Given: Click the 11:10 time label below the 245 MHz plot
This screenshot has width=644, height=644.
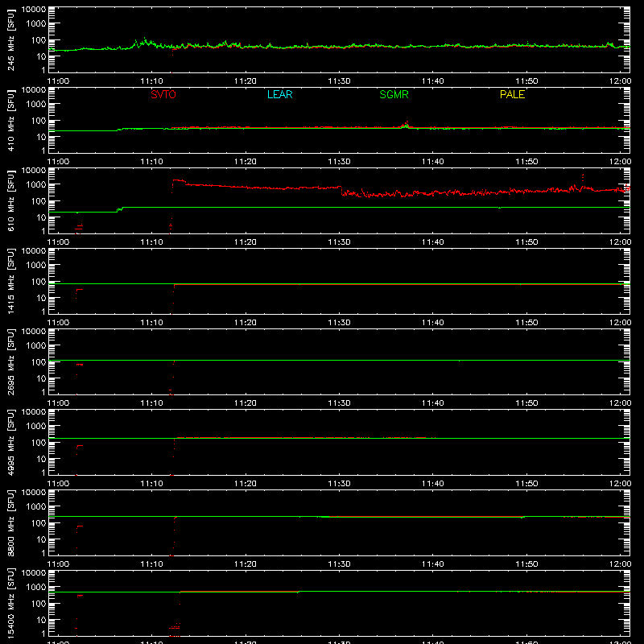Looking at the screenshot, I should [151, 81].
